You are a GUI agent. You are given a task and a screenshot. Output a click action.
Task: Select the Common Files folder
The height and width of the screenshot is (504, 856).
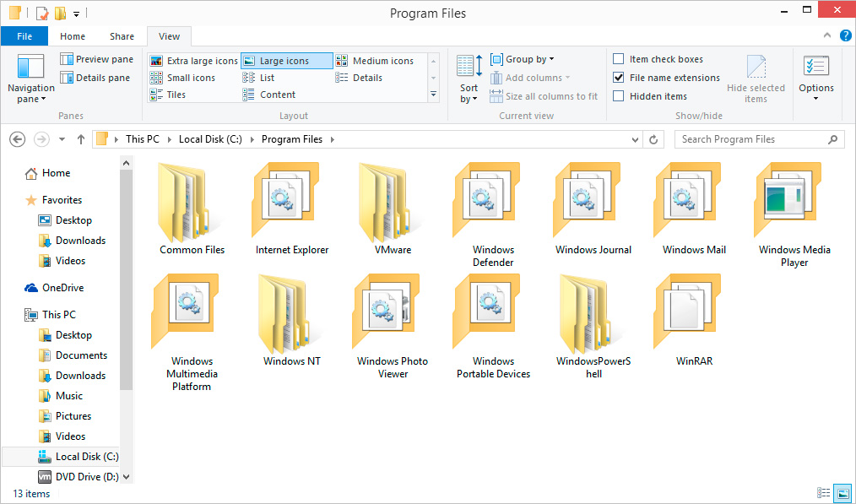coord(192,209)
